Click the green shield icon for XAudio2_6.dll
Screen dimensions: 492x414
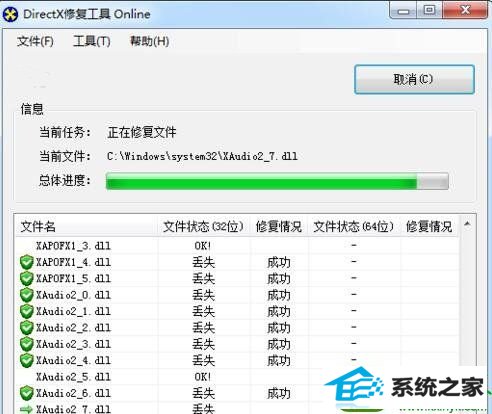tap(26, 393)
